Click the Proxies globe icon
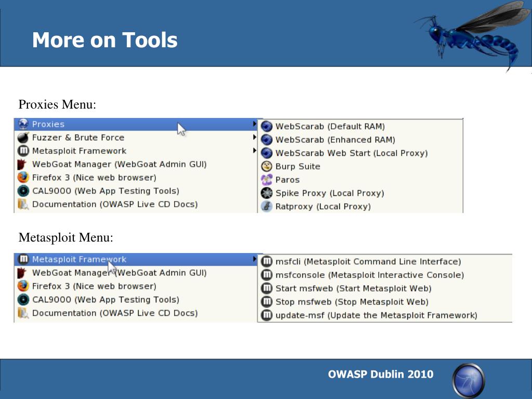This screenshot has width=532, height=399. [23, 124]
